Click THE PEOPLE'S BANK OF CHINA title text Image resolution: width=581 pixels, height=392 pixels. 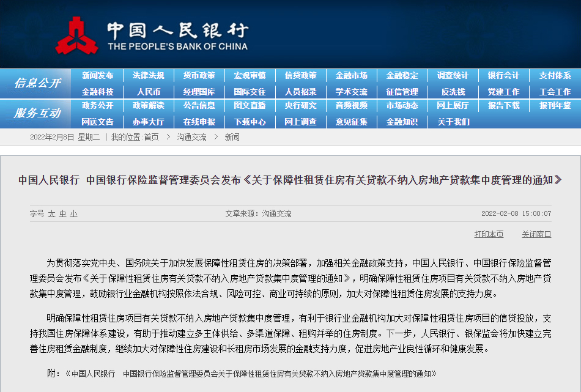click(x=177, y=46)
